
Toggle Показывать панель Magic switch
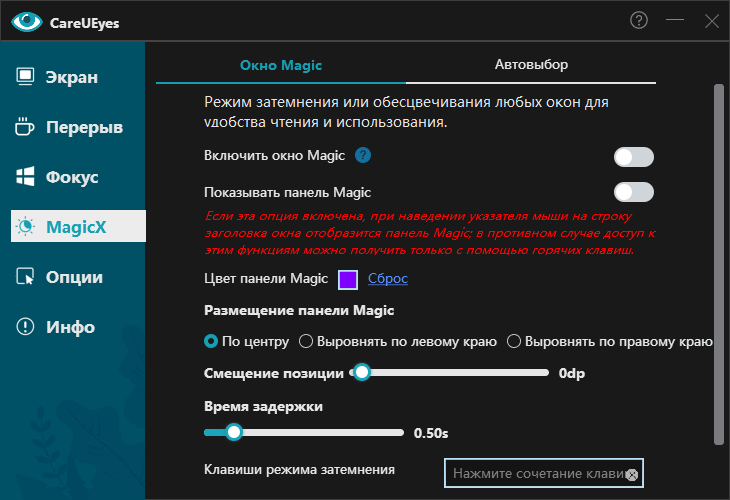(x=633, y=192)
